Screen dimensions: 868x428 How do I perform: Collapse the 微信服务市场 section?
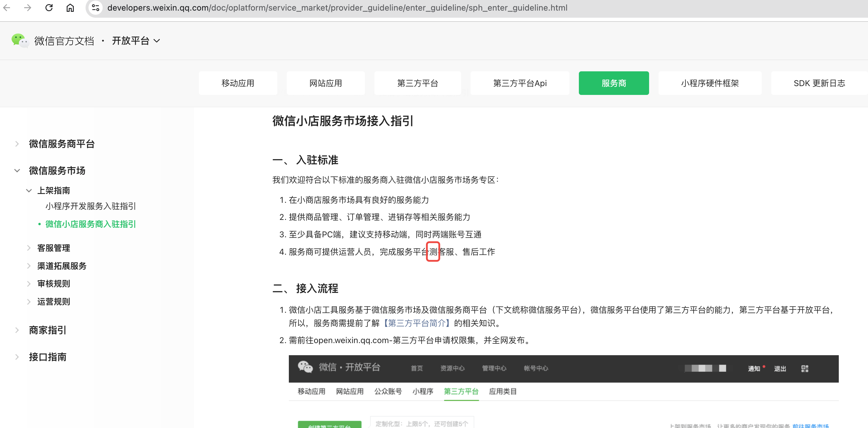click(57, 170)
